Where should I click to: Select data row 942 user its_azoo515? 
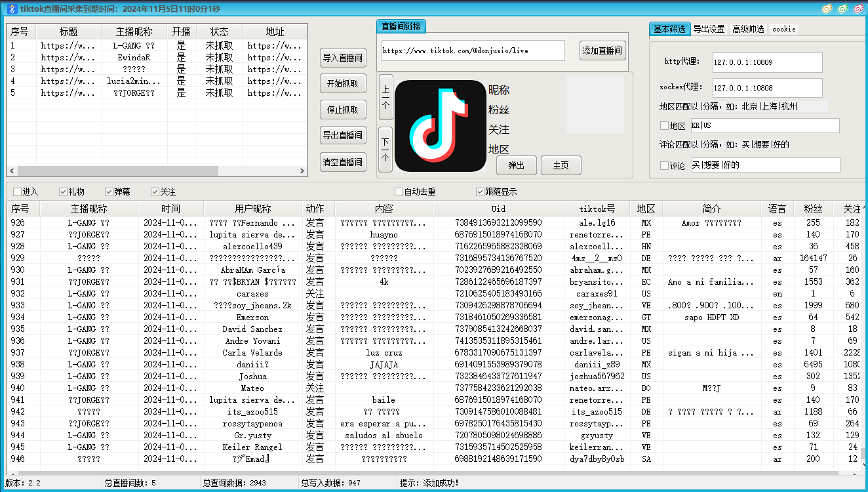pos(433,411)
